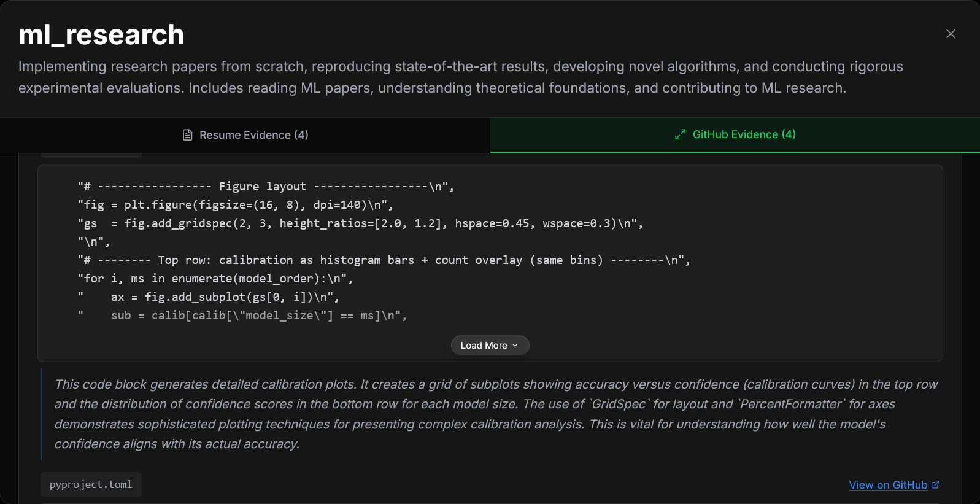Click code line with fig.add_gridspec
The height and width of the screenshot is (504, 980).
[360, 223]
